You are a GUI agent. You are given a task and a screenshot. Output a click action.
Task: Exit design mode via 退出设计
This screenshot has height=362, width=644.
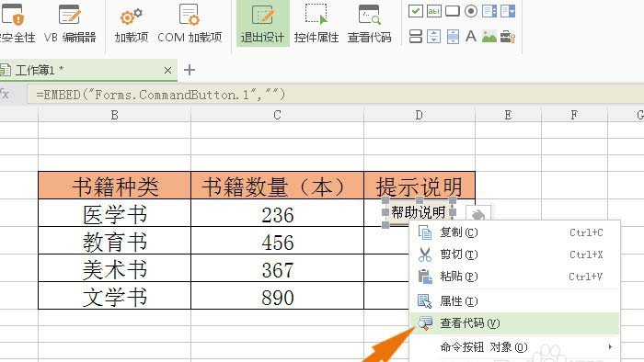point(262,24)
